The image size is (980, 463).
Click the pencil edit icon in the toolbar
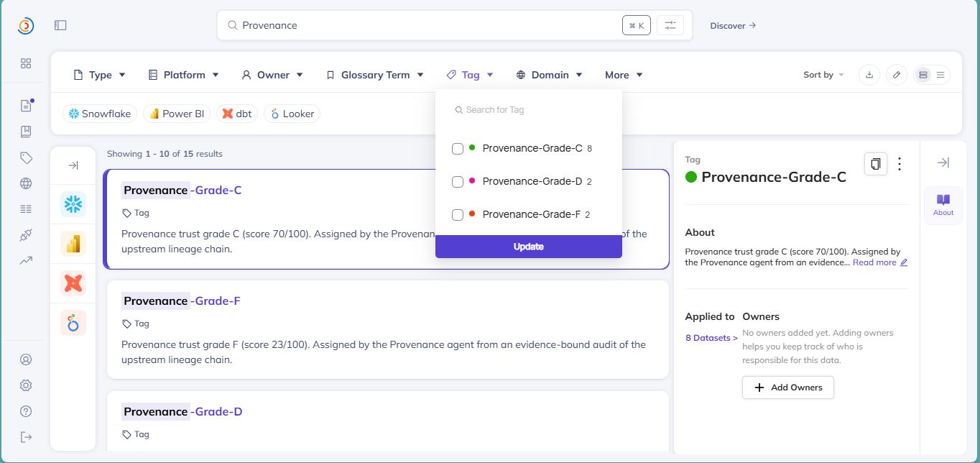coord(896,75)
